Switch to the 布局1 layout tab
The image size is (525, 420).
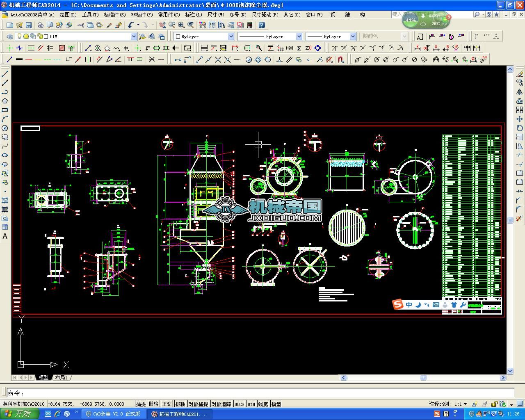pos(61,378)
